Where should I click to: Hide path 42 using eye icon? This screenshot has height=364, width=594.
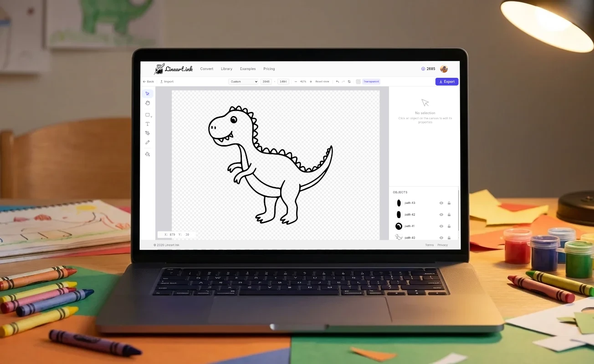point(441,214)
